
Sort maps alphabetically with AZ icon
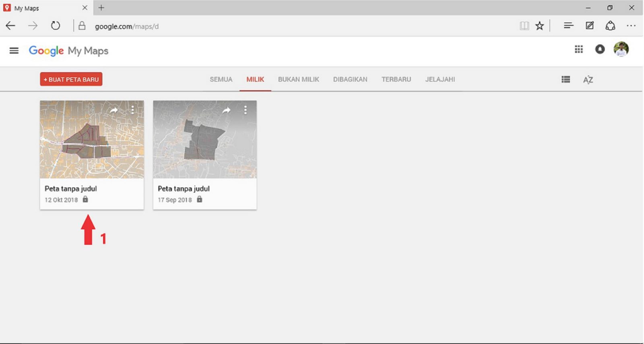[588, 79]
